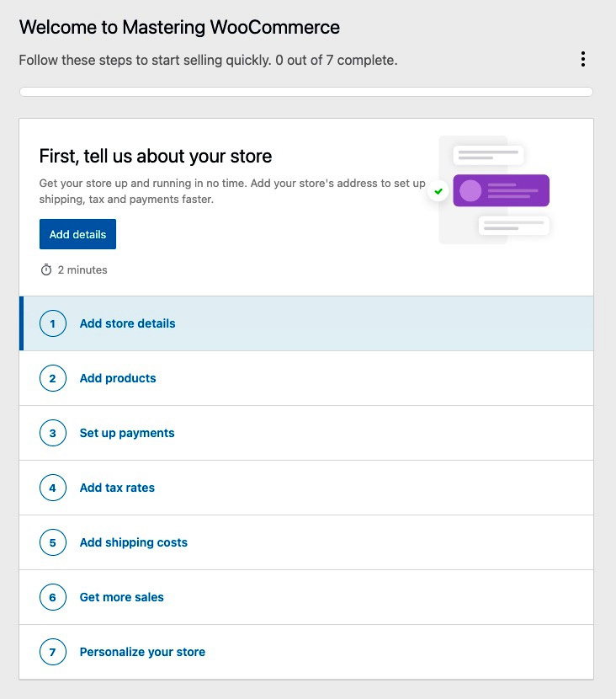Click the step 1 circle icon
The image size is (616, 699).
point(52,323)
